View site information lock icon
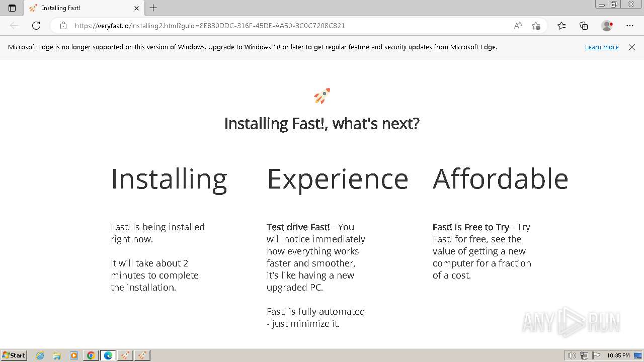644x362 pixels. pyautogui.click(x=63, y=26)
